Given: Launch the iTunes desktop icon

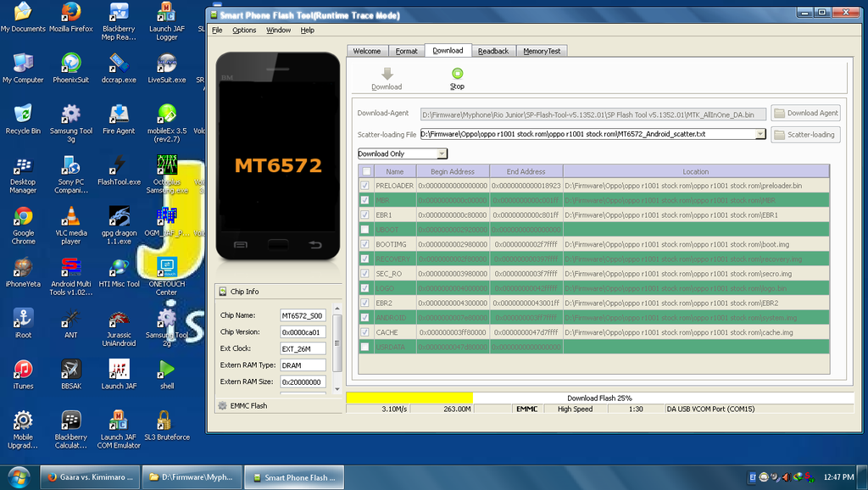Looking at the screenshot, I should tap(23, 370).
